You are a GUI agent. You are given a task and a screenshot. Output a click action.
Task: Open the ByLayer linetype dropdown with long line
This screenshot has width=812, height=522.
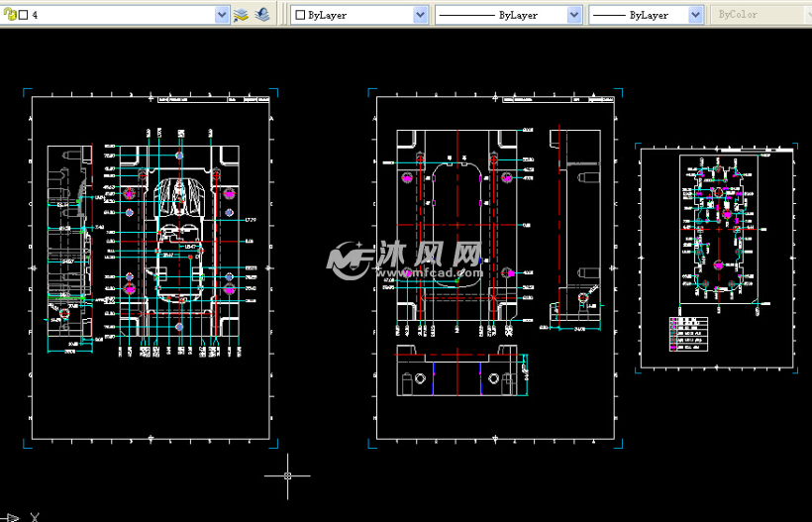[509, 15]
